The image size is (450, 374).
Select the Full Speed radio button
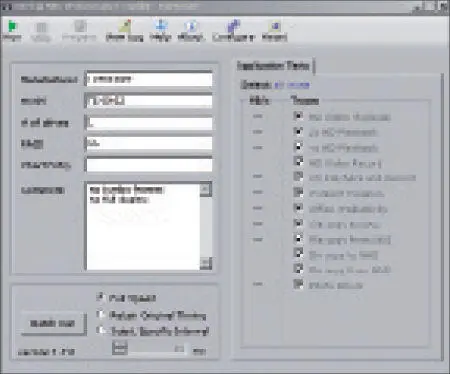pos(101,297)
